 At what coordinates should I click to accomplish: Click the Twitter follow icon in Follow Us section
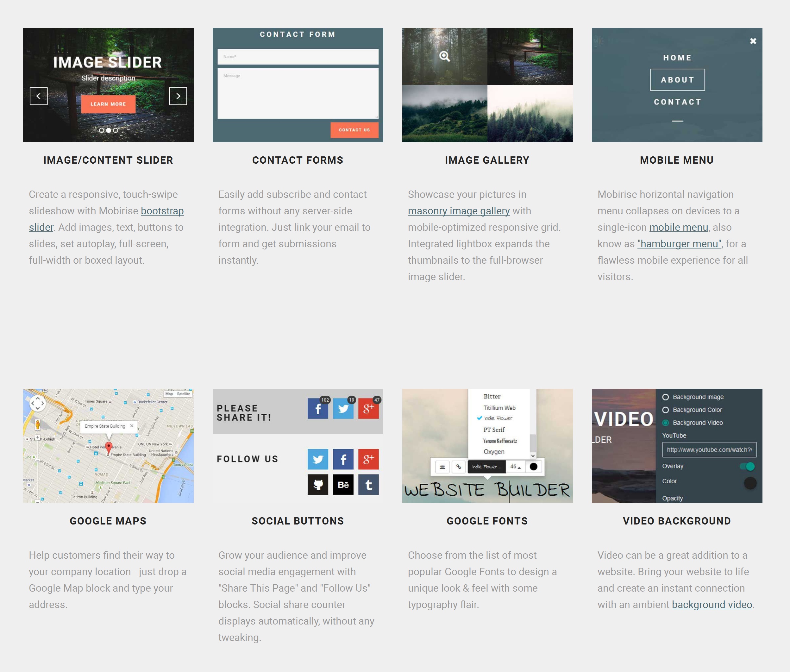[319, 459]
